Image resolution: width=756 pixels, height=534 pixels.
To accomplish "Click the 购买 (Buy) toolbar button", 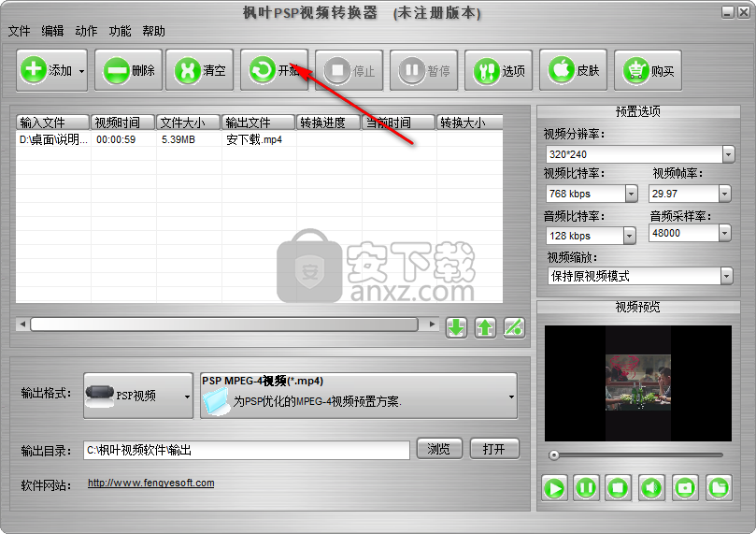I will [648, 70].
